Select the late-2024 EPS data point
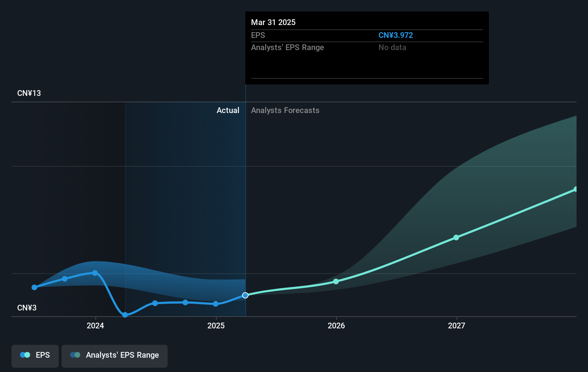The image size is (588, 372). [185, 302]
